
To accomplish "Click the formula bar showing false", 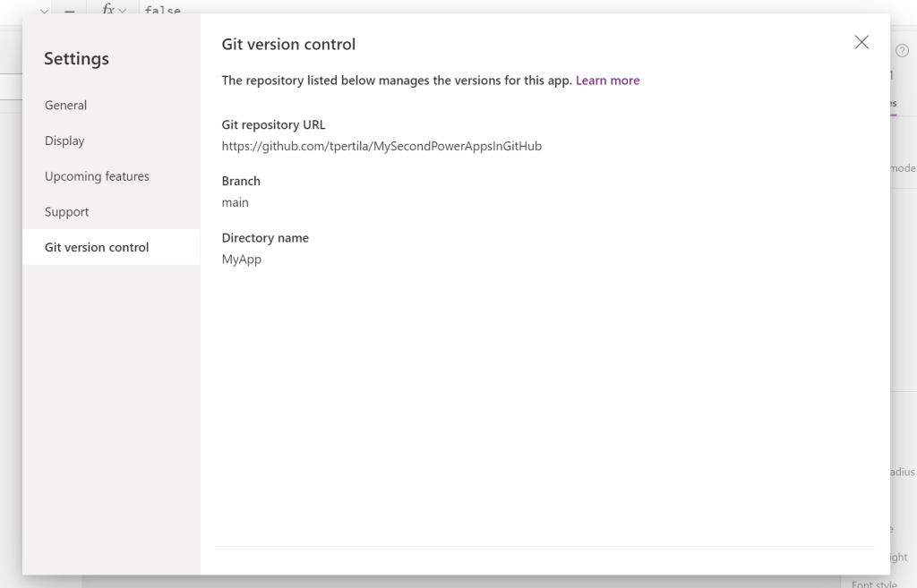I will coord(163,10).
